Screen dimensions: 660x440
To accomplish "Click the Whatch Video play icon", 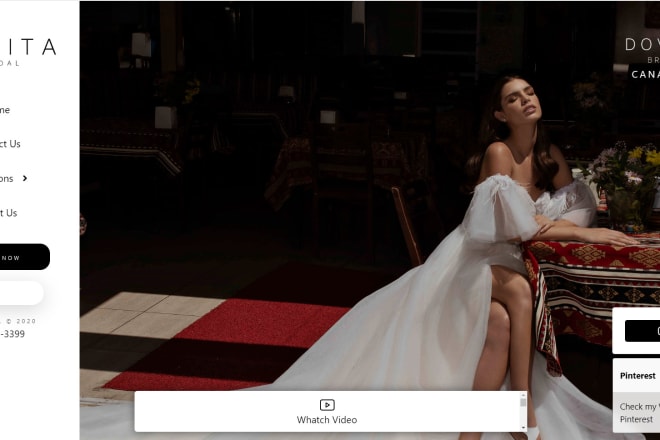I will 327,405.
